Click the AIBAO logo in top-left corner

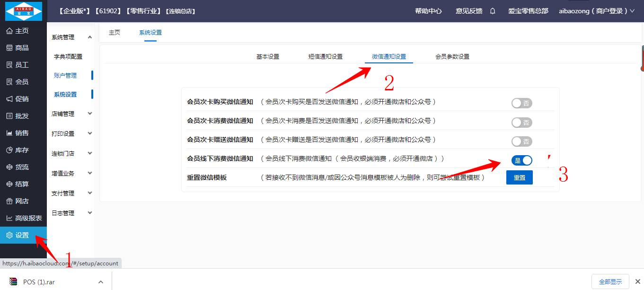point(24,11)
